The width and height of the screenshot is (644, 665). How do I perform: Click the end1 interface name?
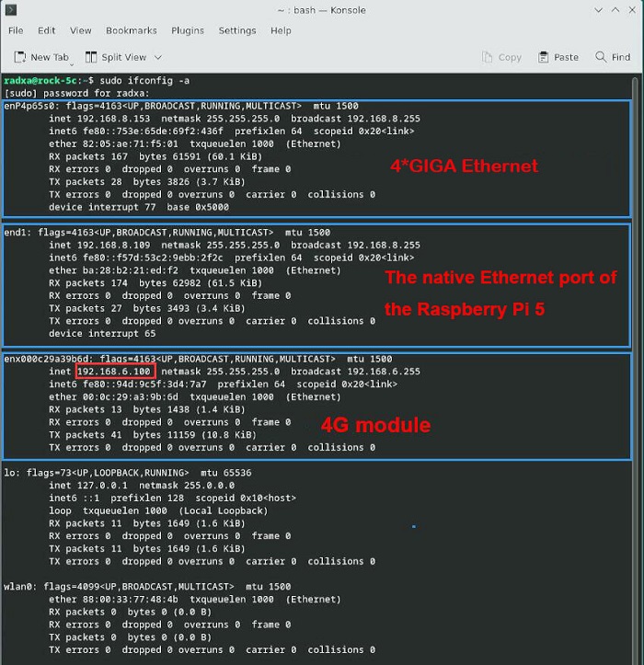16,233
